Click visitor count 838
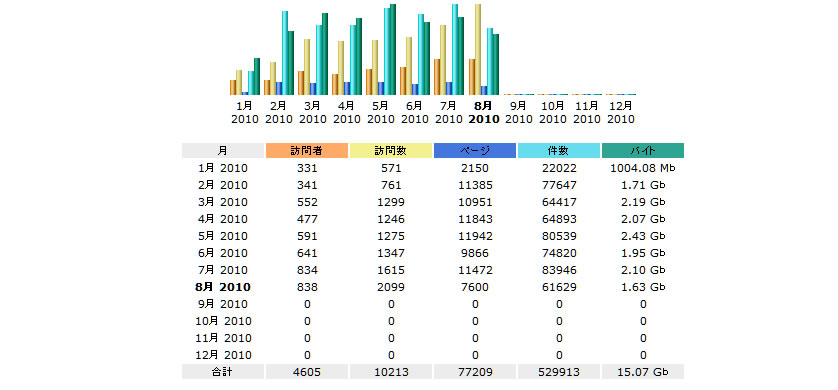 307,287
